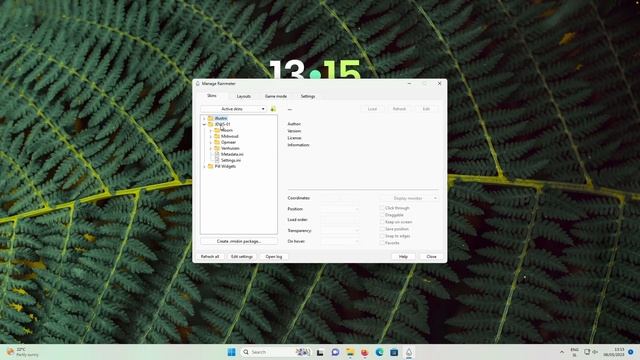
Task: Click the Open log button
Action: [273, 257]
